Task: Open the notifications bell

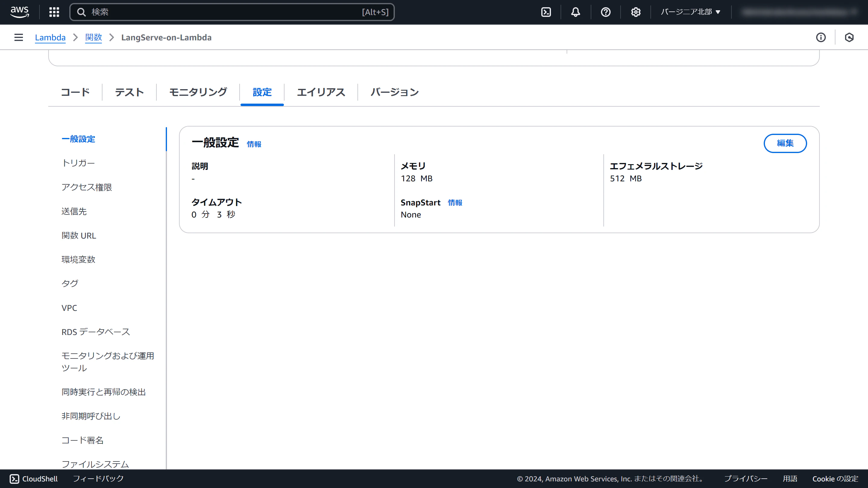Action: tap(576, 12)
